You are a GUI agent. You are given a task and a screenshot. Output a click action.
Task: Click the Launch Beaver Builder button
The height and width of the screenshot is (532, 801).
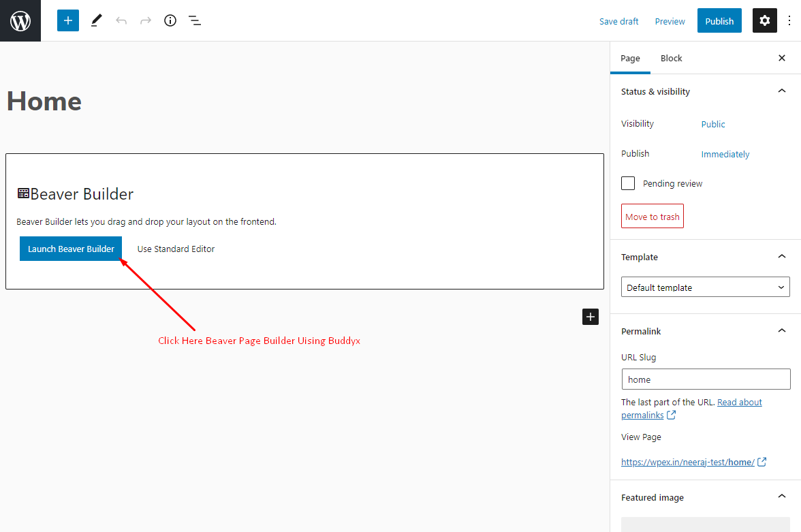pos(71,249)
